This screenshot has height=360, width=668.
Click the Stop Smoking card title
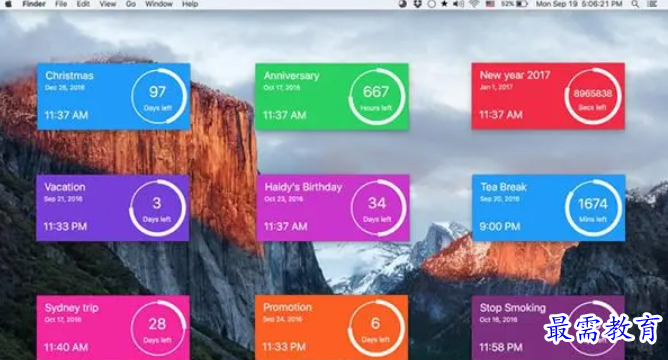(x=513, y=308)
